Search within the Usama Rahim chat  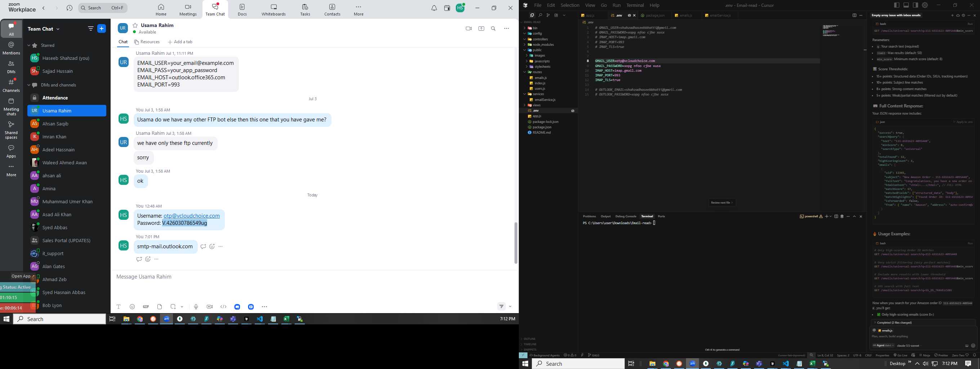tap(494, 28)
